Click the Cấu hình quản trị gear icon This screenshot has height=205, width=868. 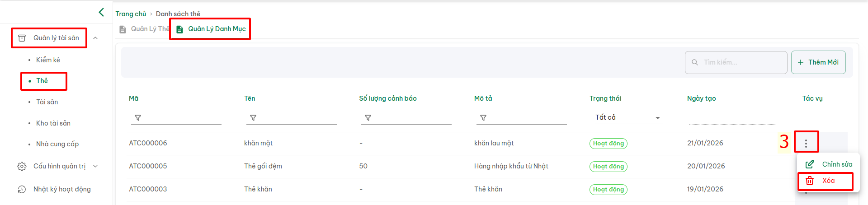tap(22, 166)
